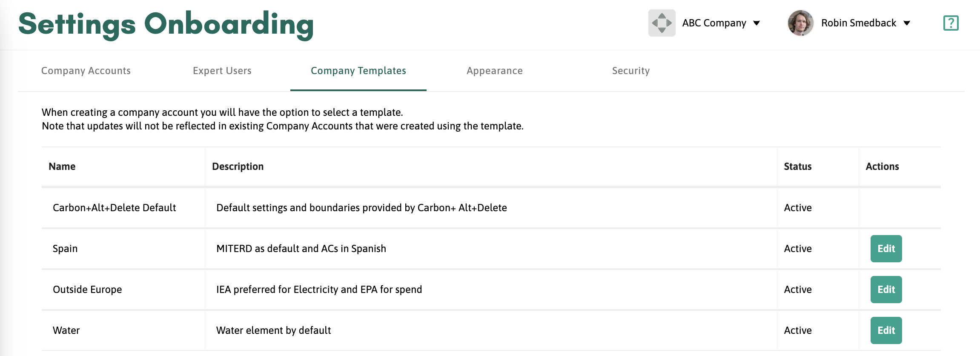Select the Company Templates tab
This screenshot has height=356, width=980.
coord(358,71)
